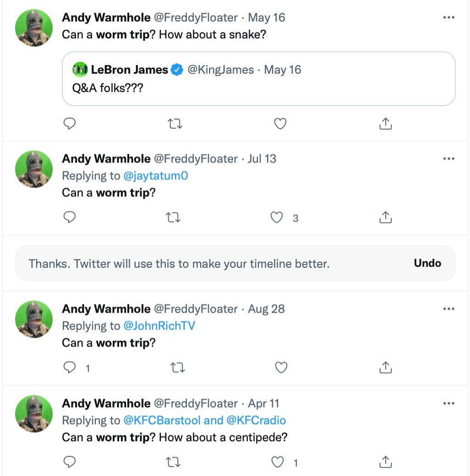
Task: Reply to the Apr 11 centipede tweet
Action: pyautogui.click(x=69, y=462)
